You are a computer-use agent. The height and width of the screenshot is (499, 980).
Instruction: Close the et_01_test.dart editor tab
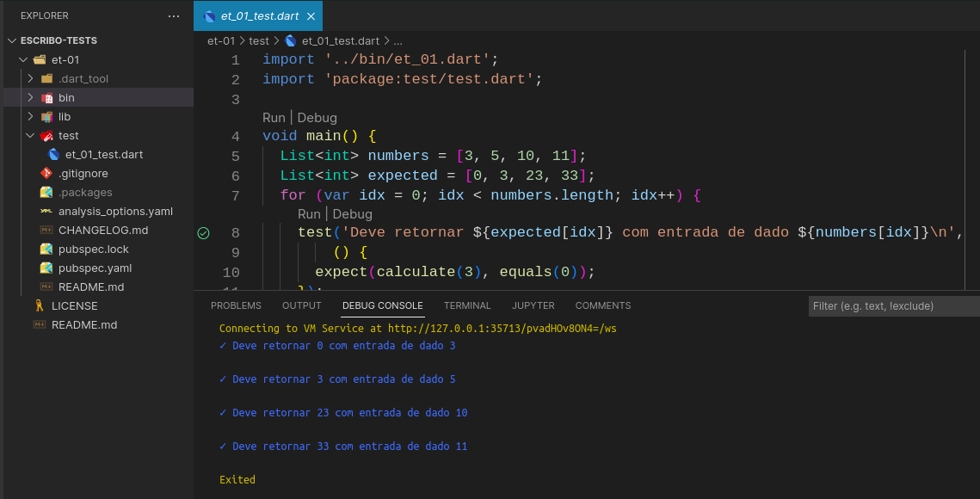(311, 16)
